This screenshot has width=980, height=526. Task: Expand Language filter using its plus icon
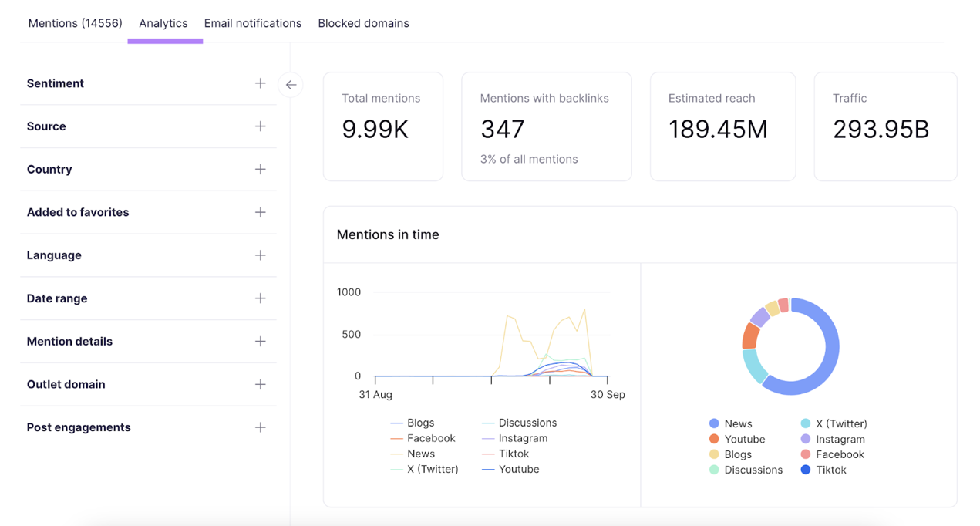(x=260, y=255)
